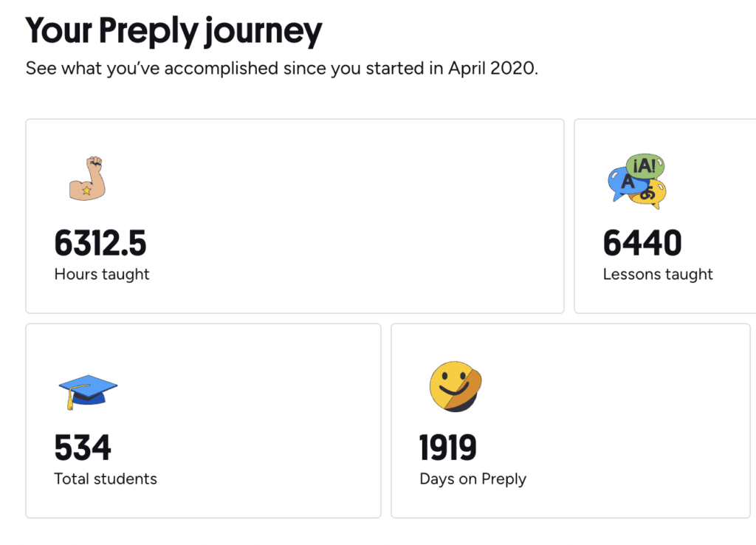Click the colorful speech bubbles icon

click(637, 182)
